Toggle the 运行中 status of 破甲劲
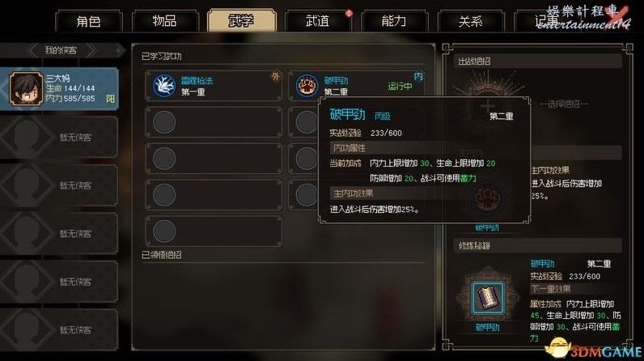The image size is (644, 361). (x=400, y=87)
